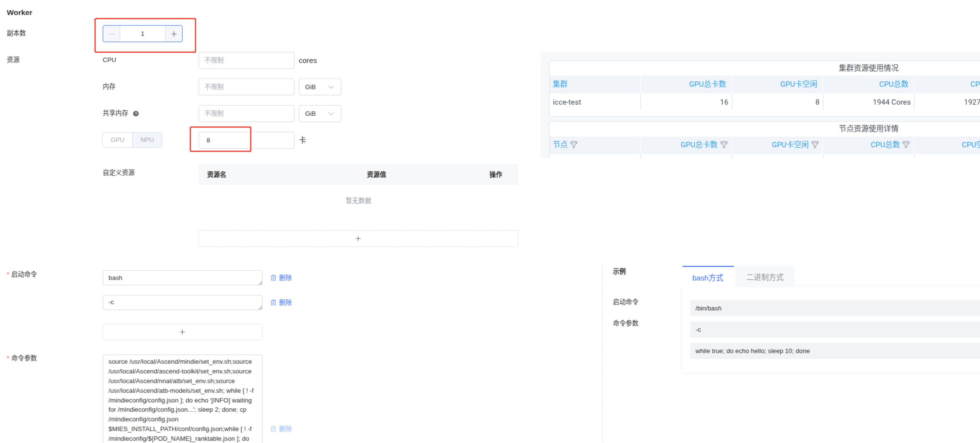Click the filter icon on CPU总数 column
The image size is (980, 443).
[906, 145]
